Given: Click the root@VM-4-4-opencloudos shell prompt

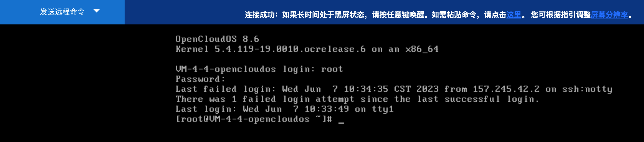Looking at the screenshot, I should [x=254, y=119].
